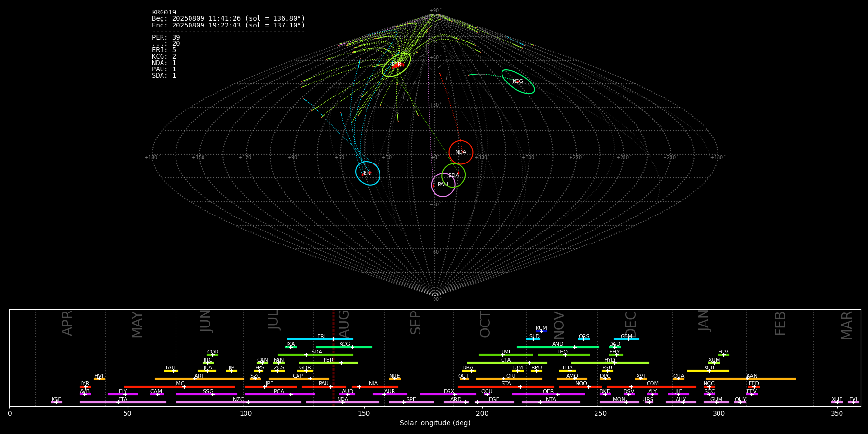Click the NZC shower bar in timeline

[239, 402]
